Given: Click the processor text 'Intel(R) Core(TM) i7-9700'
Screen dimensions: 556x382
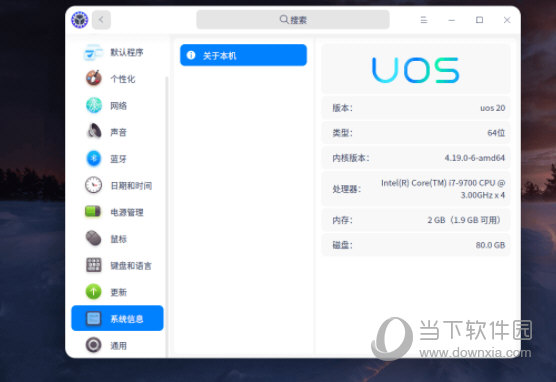Looking at the screenshot, I should point(429,183).
